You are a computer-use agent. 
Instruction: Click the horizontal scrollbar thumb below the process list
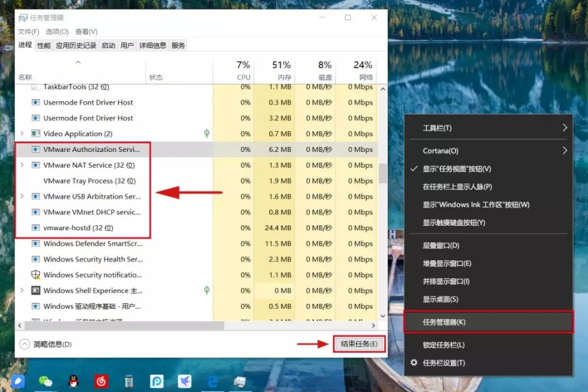click(x=124, y=325)
